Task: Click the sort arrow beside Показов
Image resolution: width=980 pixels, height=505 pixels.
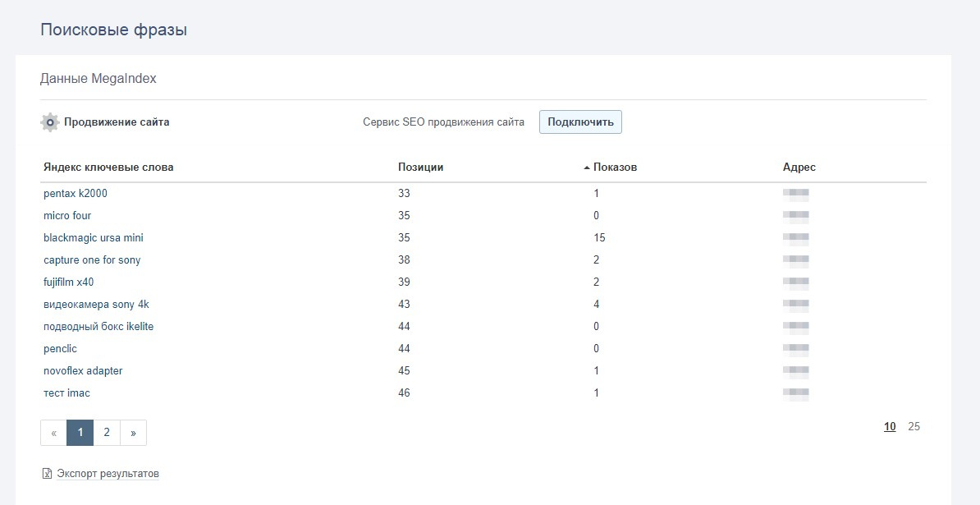Action: point(587,168)
